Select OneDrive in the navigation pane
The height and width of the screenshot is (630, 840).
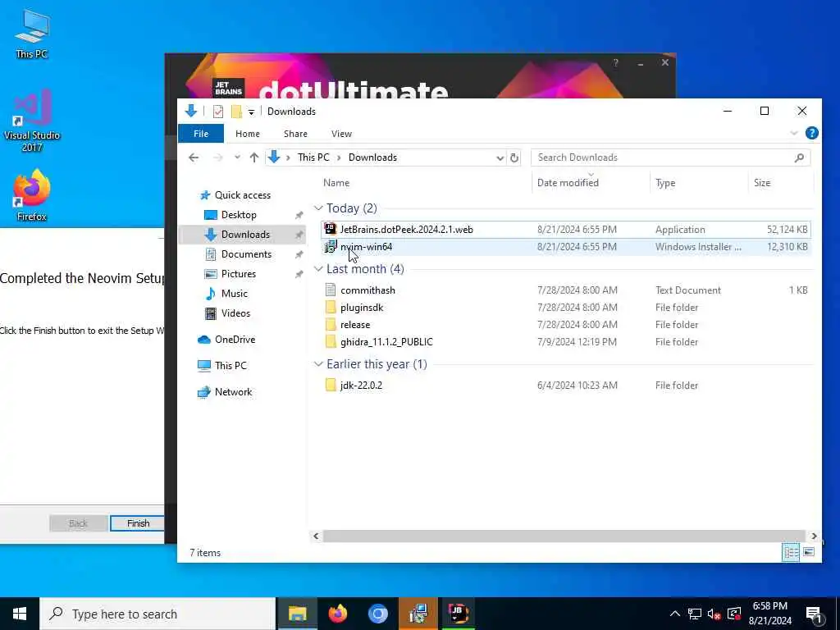(235, 340)
